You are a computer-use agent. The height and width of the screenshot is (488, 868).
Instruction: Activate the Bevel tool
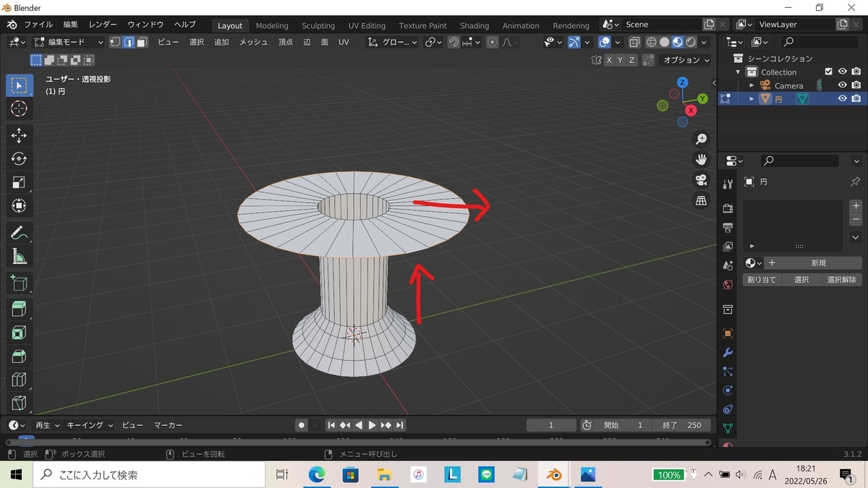(x=20, y=356)
